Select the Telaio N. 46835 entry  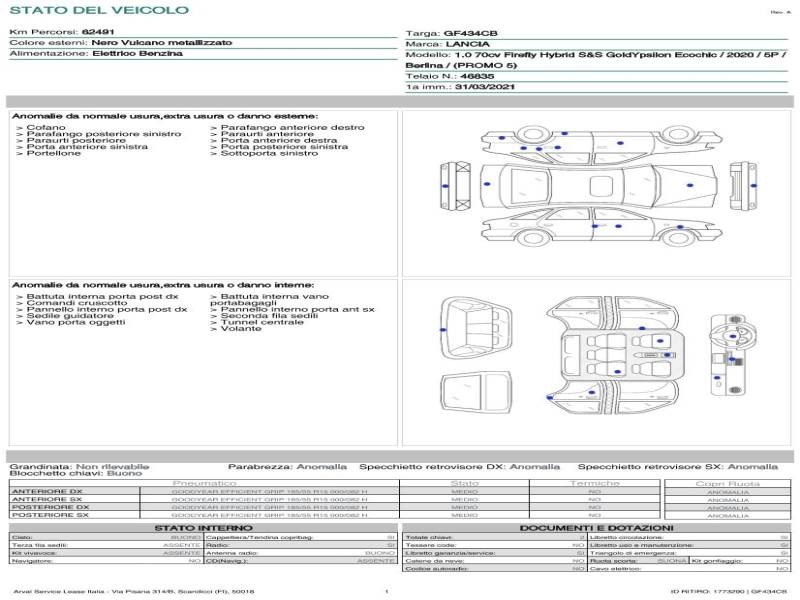pos(450,76)
